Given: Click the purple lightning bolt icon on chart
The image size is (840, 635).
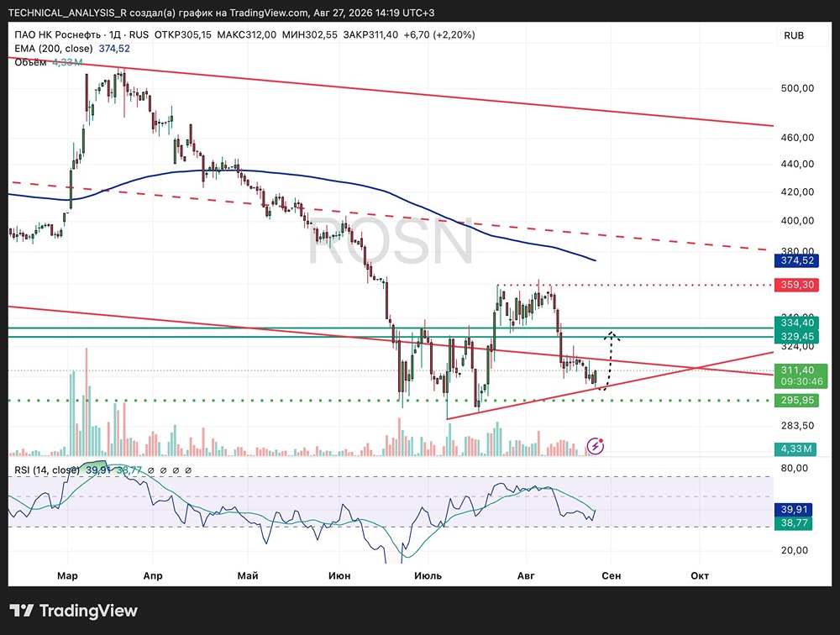Looking at the screenshot, I should [x=596, y=446].
